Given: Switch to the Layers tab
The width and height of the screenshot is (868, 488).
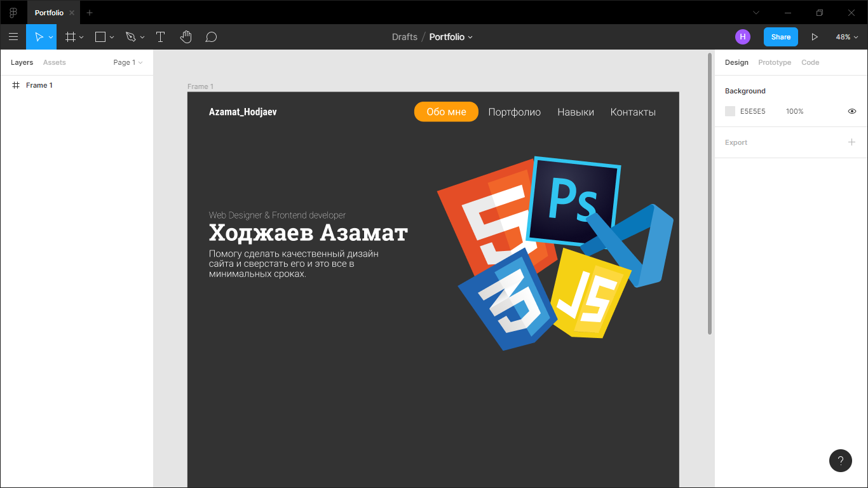Looking at the screenshot, I should pyautogui.click(x=22, y=62).
